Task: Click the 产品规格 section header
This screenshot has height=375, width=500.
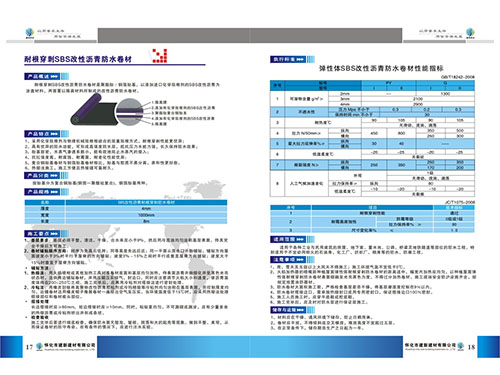Action: (x=47, y=192)
